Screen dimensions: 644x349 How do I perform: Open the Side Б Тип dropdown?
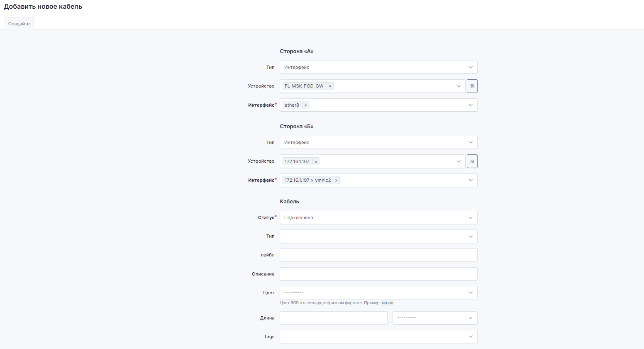(x=378, y=142)
